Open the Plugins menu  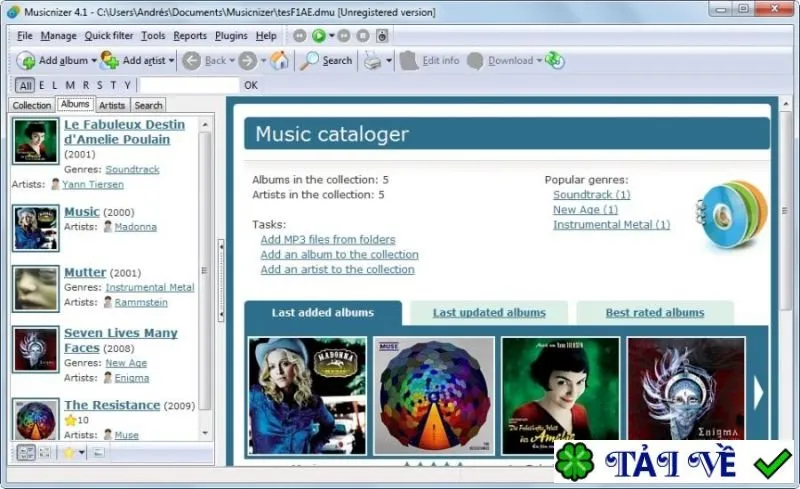[x=231, y=36]
